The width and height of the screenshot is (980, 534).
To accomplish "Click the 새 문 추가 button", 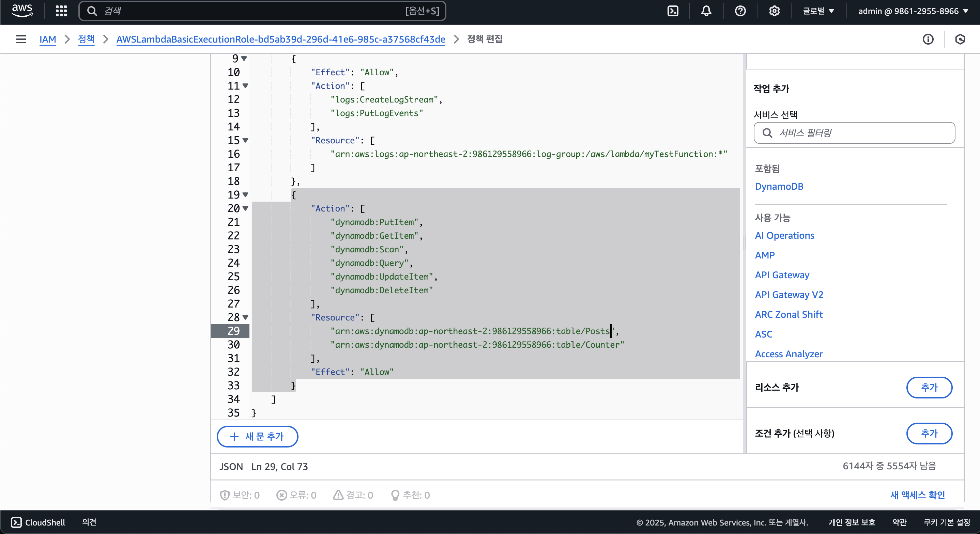I will coord(257,436).
